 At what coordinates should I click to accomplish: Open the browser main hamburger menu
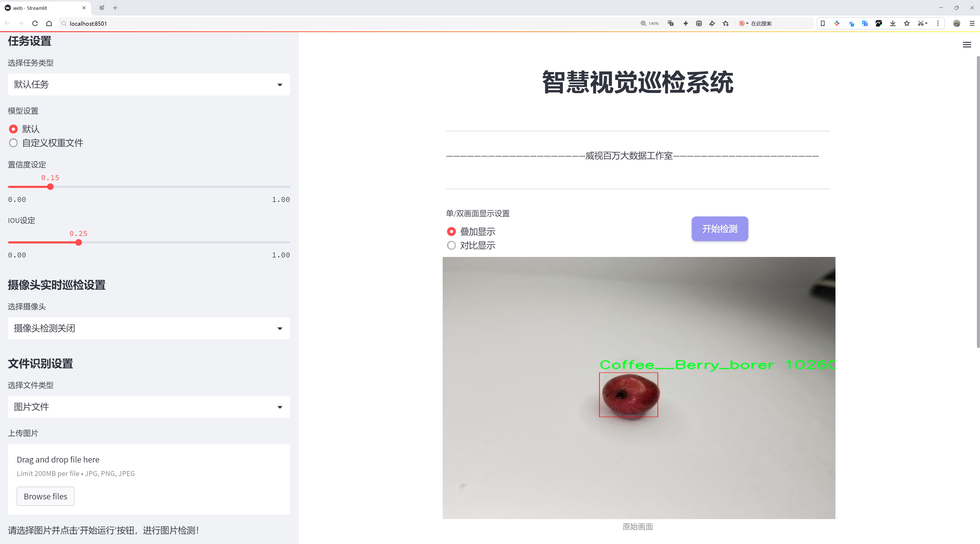(x=972, y=23)
